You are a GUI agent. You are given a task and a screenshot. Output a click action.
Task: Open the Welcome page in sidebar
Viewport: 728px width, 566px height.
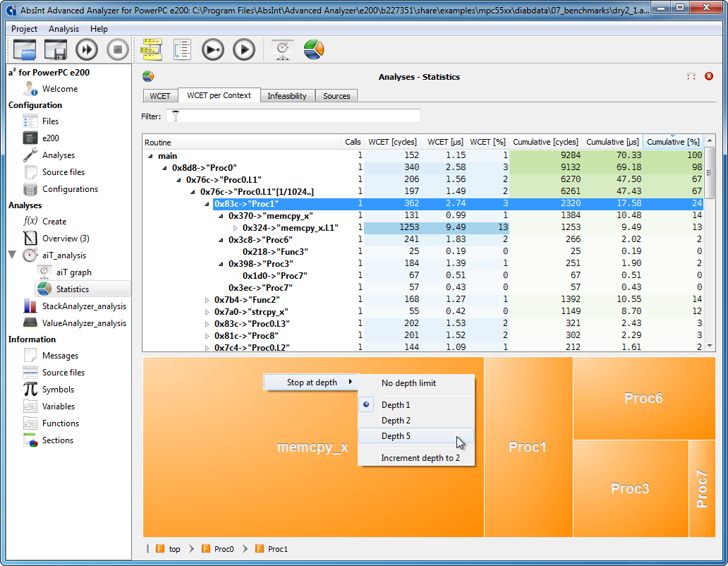click(x=59, y=89)
